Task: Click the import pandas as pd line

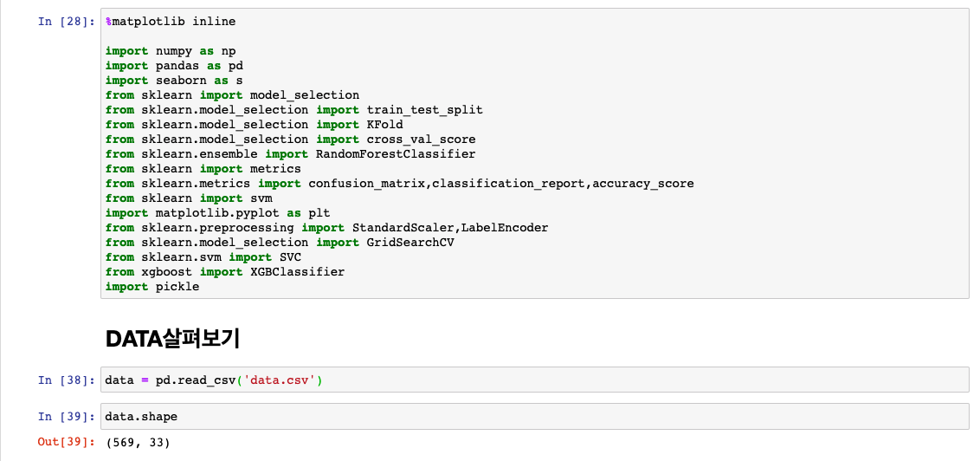Action: pos(174,66)
